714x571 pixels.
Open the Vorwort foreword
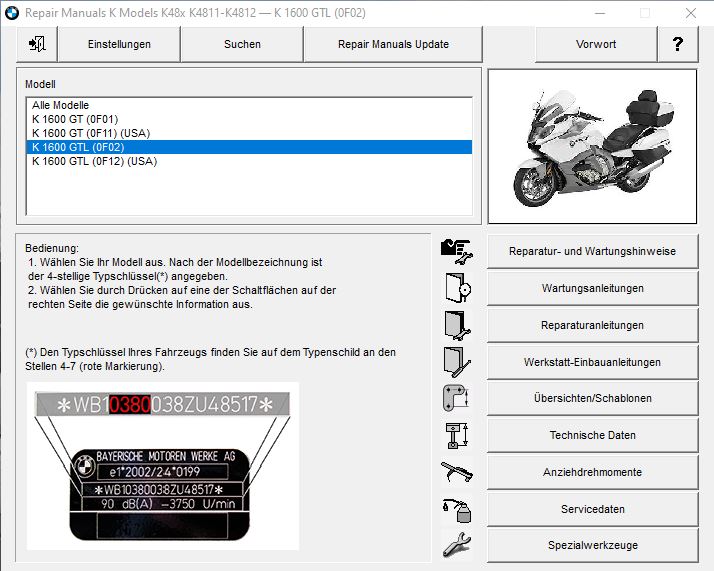click(596, 44)
